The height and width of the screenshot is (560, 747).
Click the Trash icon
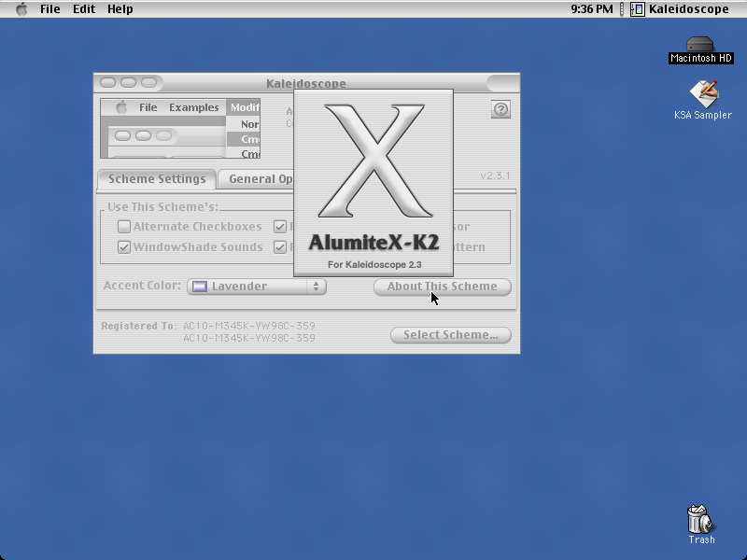[699, 520]
